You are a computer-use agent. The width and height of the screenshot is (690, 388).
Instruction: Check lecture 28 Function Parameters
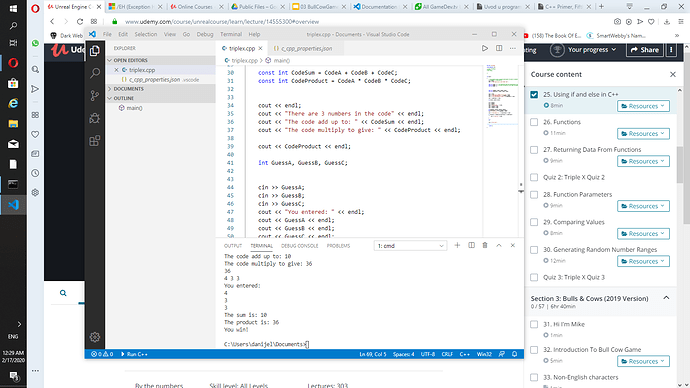534,194
